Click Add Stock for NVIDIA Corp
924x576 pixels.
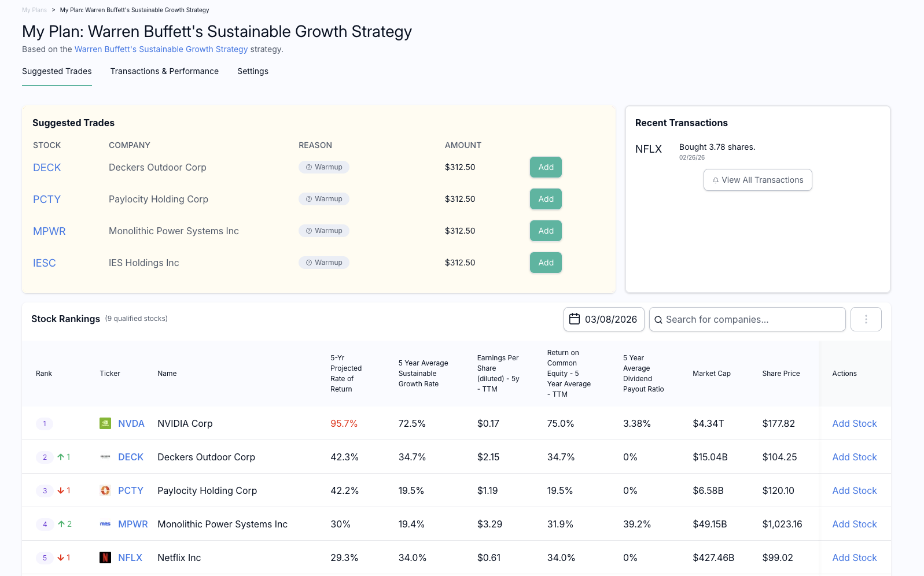tap(854, 423)
